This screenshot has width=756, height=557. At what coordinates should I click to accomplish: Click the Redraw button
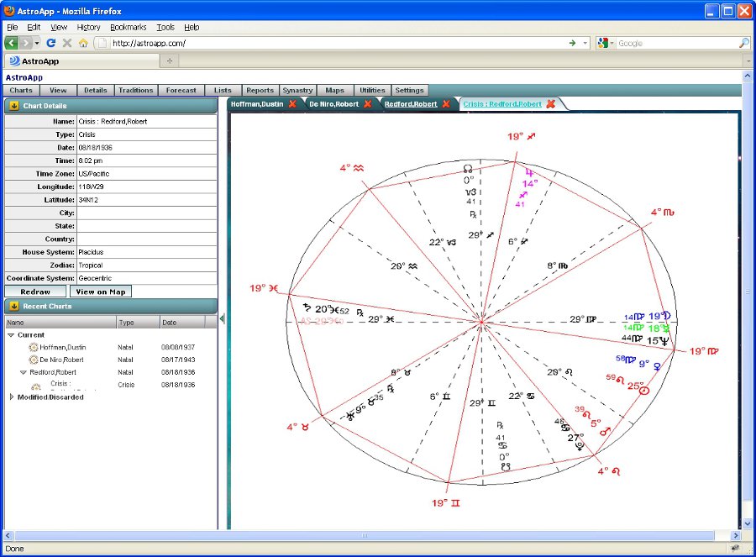(x=34, y=292)
